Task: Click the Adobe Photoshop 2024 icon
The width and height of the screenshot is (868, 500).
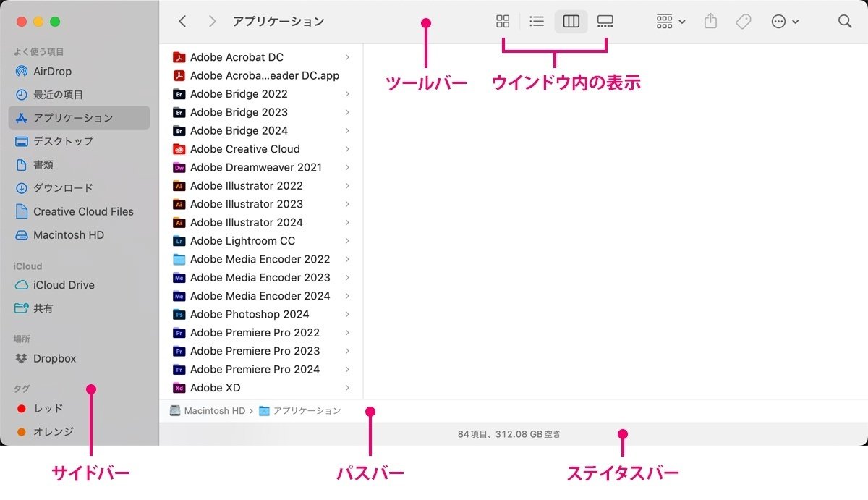Action: (179, 315)
